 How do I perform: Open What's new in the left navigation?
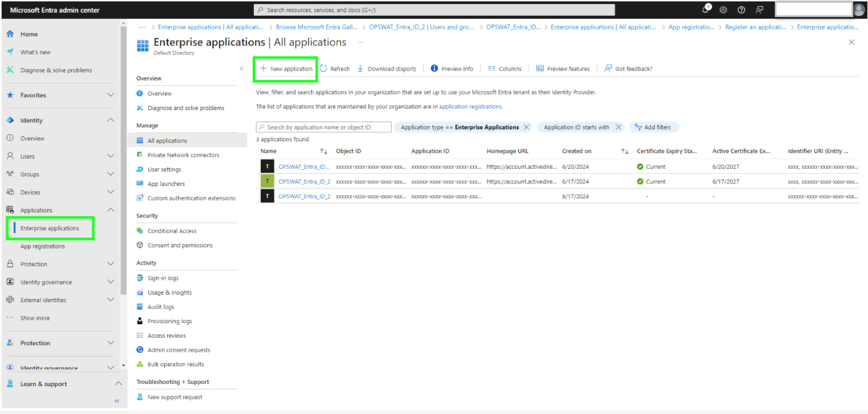tap(35, 52)
